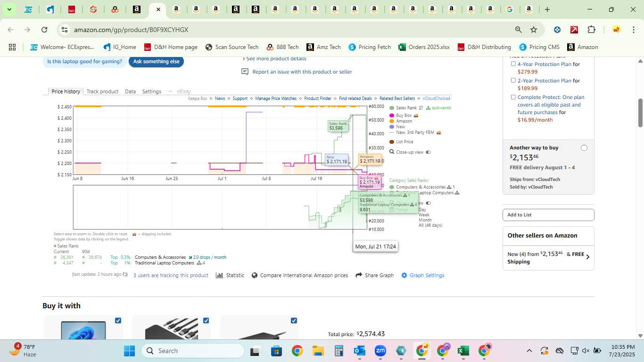Switch to the Google browser tab

pos(509,9)
